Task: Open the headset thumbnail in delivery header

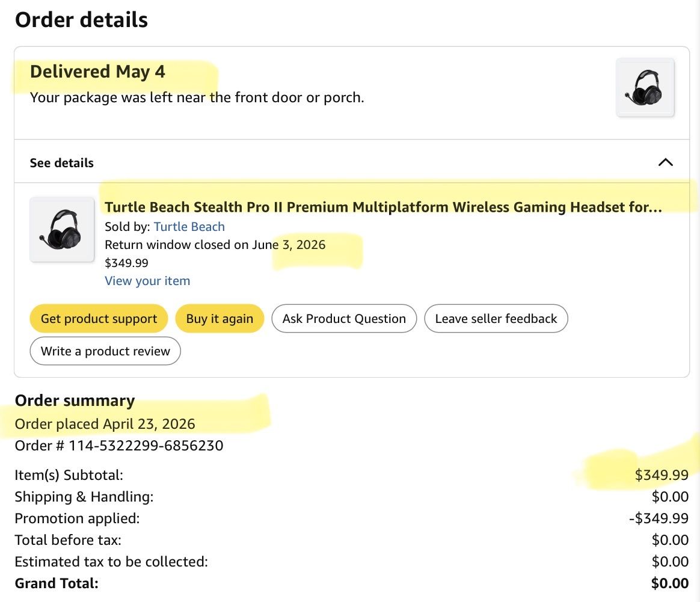Action: 645,88
